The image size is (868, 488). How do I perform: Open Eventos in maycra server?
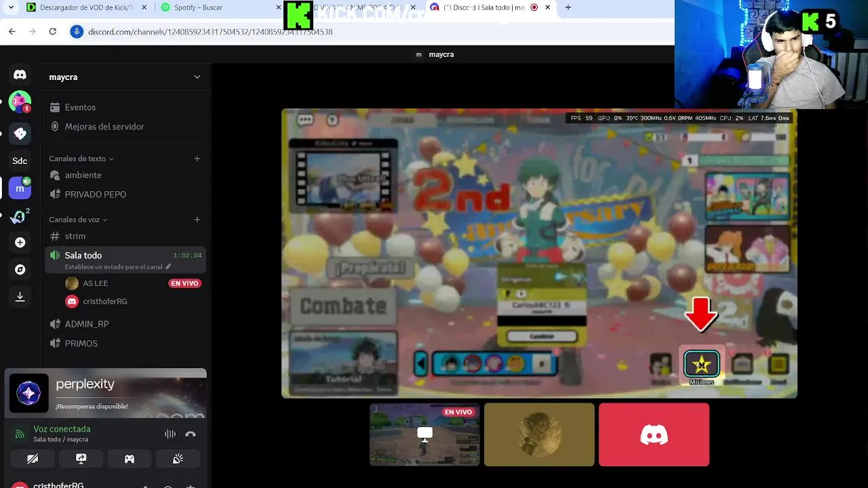click(125, 107)
